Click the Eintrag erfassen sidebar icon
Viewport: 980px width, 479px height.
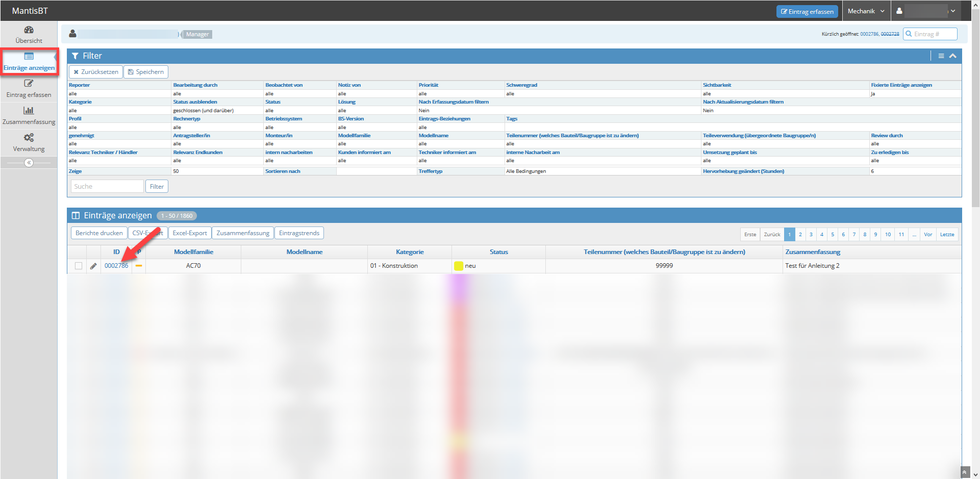click(29, 84)
